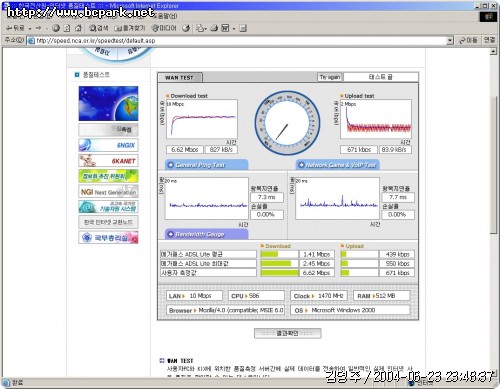Click the 2.45 Mbps download progress bar
500x389 pixels.
tap(279, 264)
